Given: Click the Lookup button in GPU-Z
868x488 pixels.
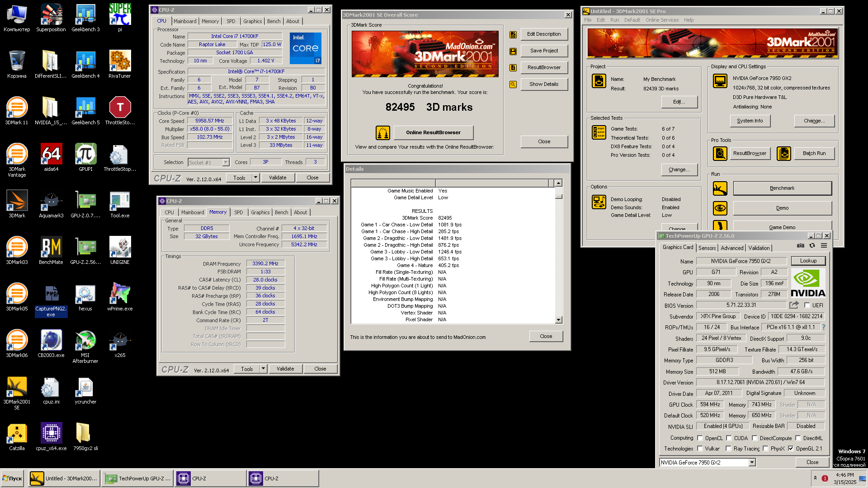Looking at the screenshot, I should click(x=808, y=261).
